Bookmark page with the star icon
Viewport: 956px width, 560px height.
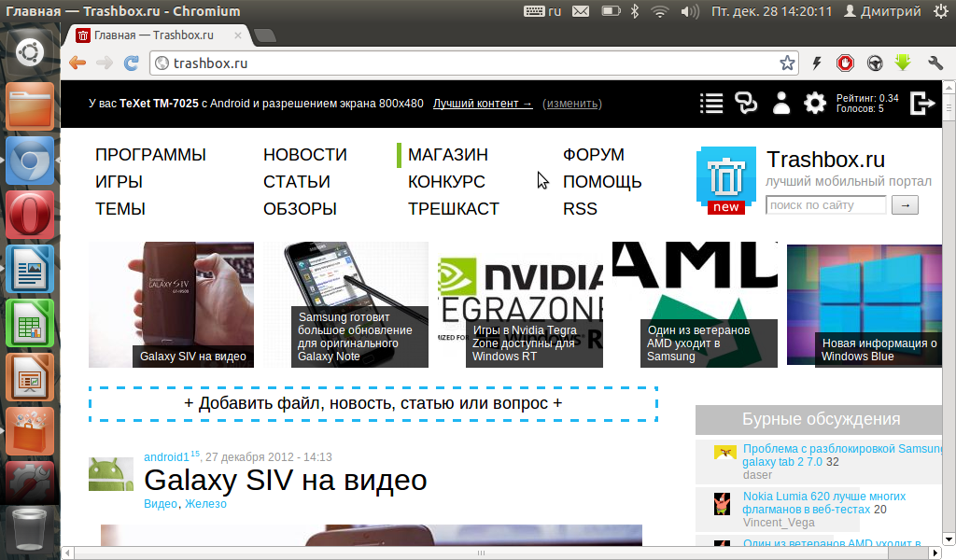(x=787, y=63)
